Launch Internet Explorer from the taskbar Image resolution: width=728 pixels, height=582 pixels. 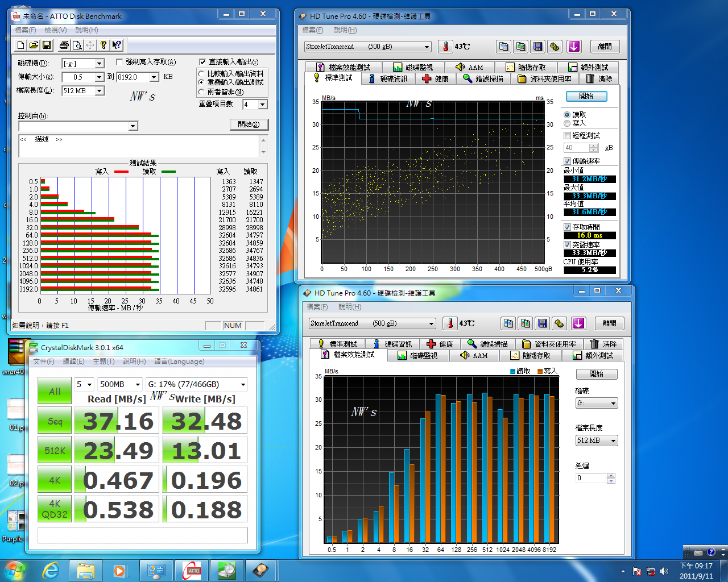(51, 571)
